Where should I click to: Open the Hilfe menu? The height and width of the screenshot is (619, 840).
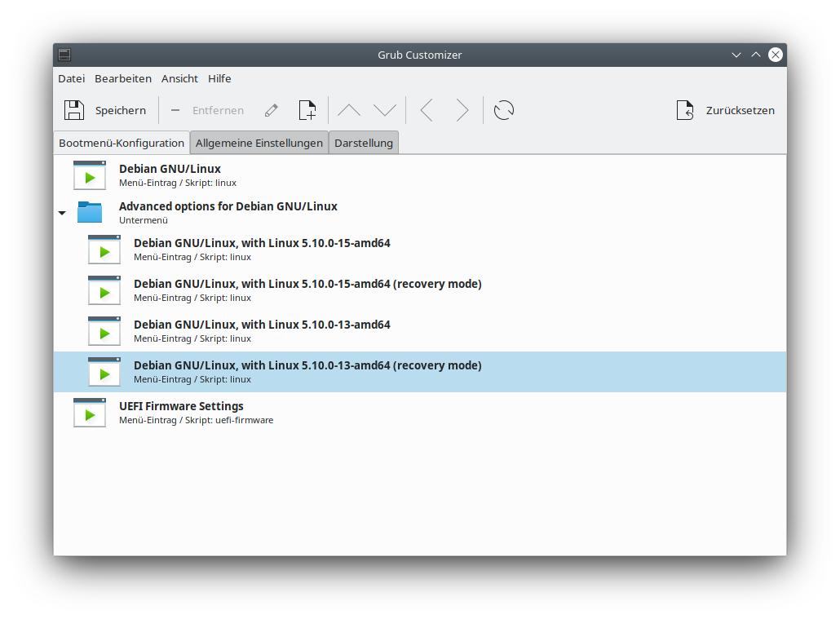coord(219,78)
